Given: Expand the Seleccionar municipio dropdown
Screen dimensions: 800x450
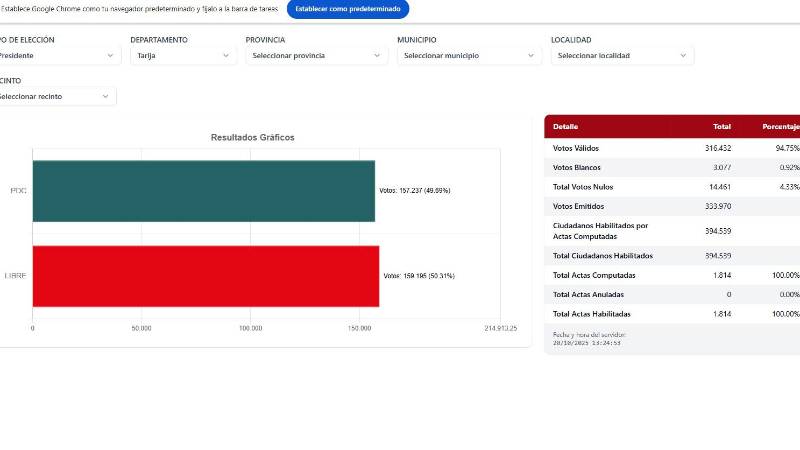Looking at the screenshot, I should [468, 56].
